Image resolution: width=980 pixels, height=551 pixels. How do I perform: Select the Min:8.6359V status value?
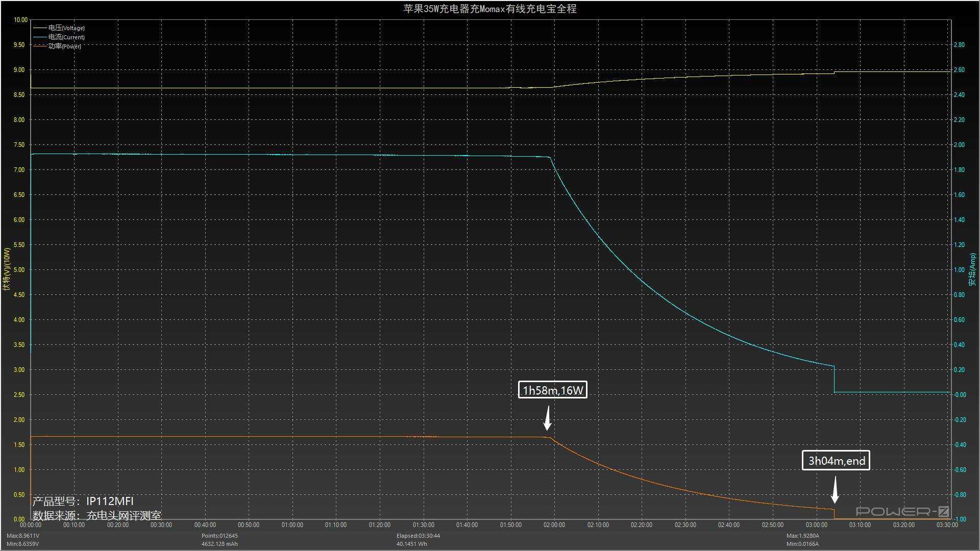pyautogui.click(x=23, y=544)
